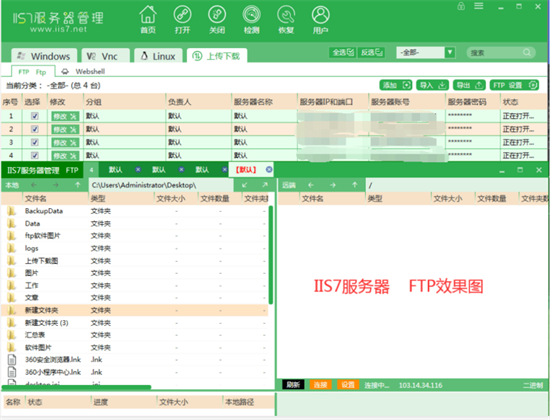Expand the -全部- category dropdown
The width and height of the screenshot is (550, 420).
pyautogui.click(x=450, y=52)
